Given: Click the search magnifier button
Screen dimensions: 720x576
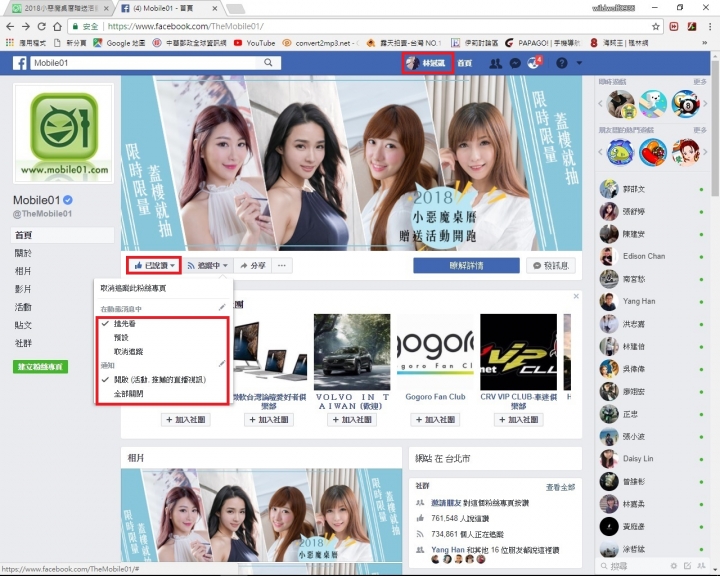Looking at the screenshot, I should pyautogui.click(x=268, y=62).
